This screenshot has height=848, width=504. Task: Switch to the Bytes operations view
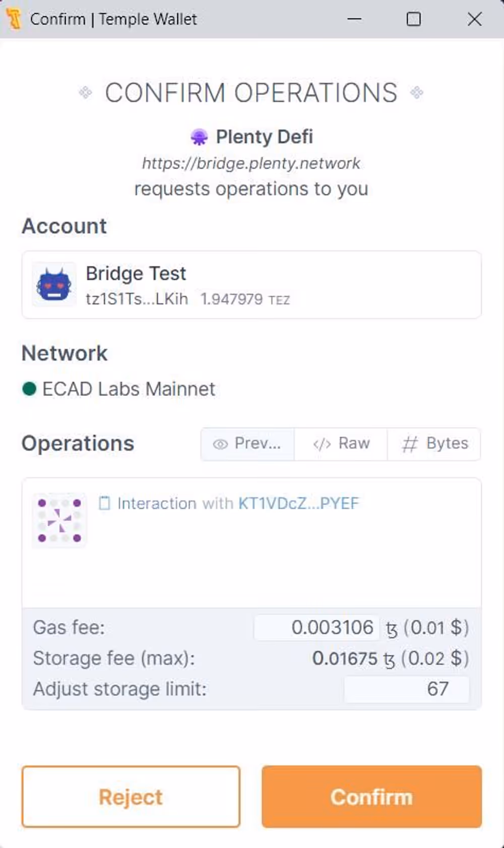(x=434, y=444)
